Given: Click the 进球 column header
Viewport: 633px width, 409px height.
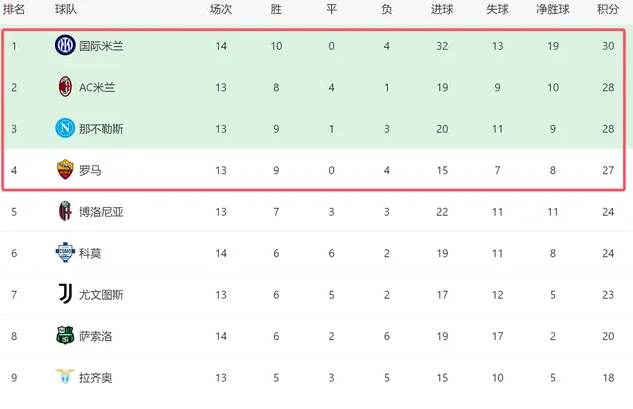Looking at the screenshot, I should pyautogui.click(x=442, y=9).
